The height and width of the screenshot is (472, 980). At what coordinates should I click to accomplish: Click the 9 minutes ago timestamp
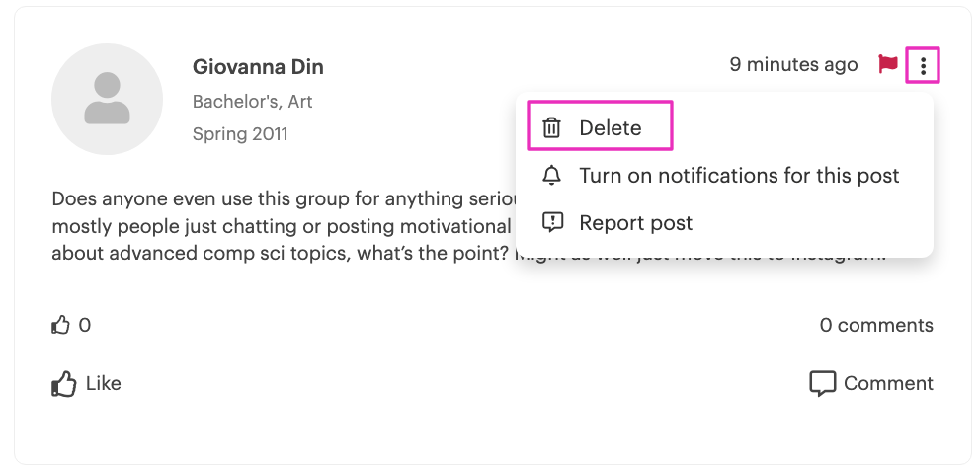click(x=793, y=65)
